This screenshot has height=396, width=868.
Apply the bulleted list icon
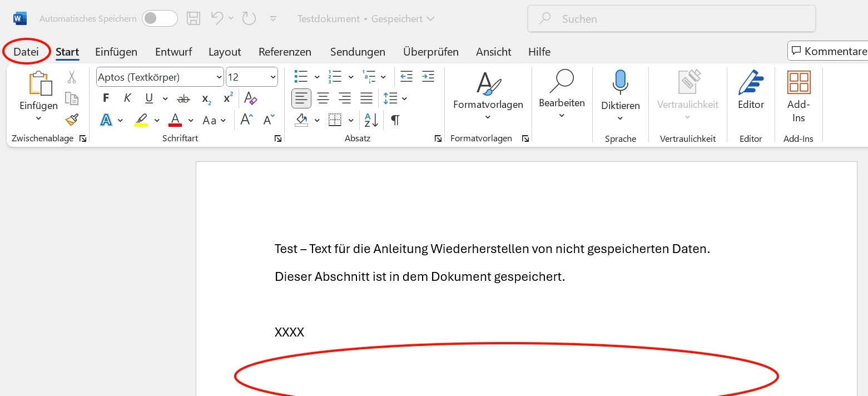(x=301, y=77)
